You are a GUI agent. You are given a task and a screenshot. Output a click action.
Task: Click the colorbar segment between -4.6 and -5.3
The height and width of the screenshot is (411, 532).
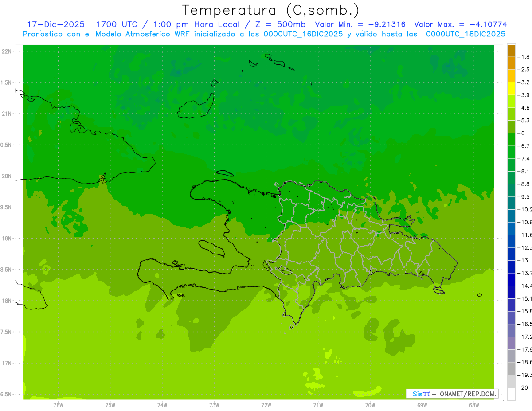(511, 114)
